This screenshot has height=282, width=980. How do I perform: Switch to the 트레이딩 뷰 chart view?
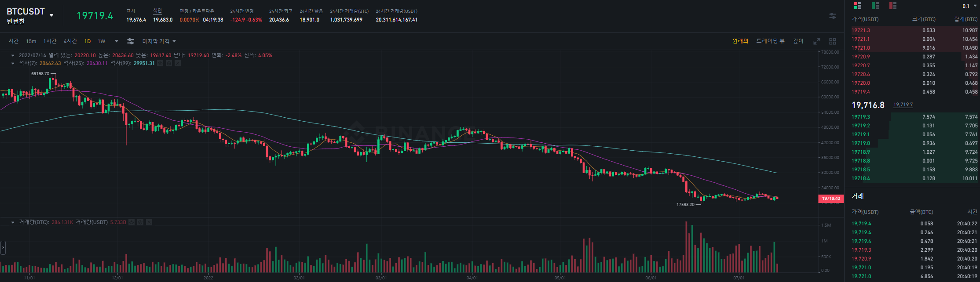(770, 41)
